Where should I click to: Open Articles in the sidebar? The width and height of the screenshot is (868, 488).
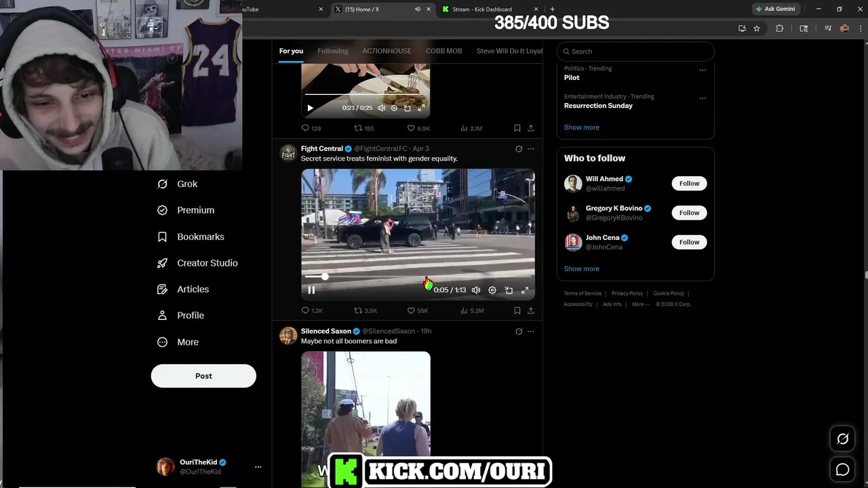tap(183, 289)
